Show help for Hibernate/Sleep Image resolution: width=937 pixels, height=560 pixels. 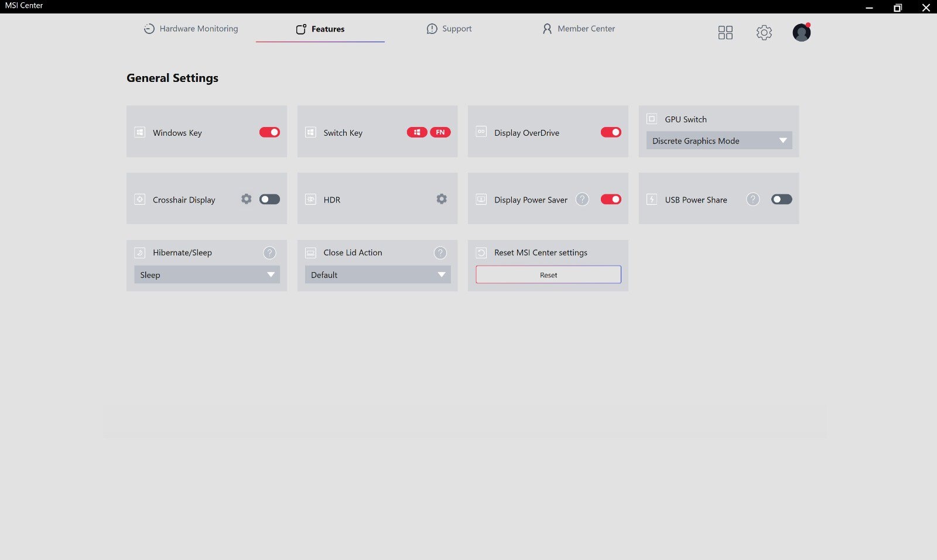(269, 252)
